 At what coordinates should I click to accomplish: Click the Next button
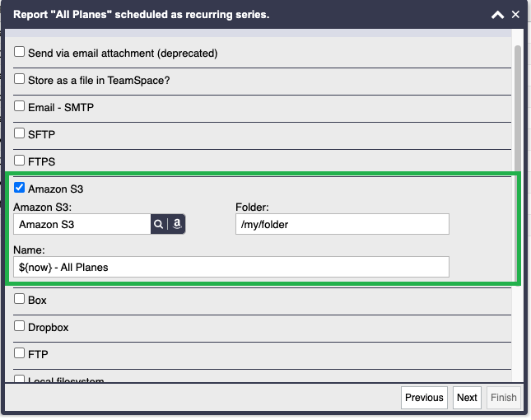click(467, 398)
